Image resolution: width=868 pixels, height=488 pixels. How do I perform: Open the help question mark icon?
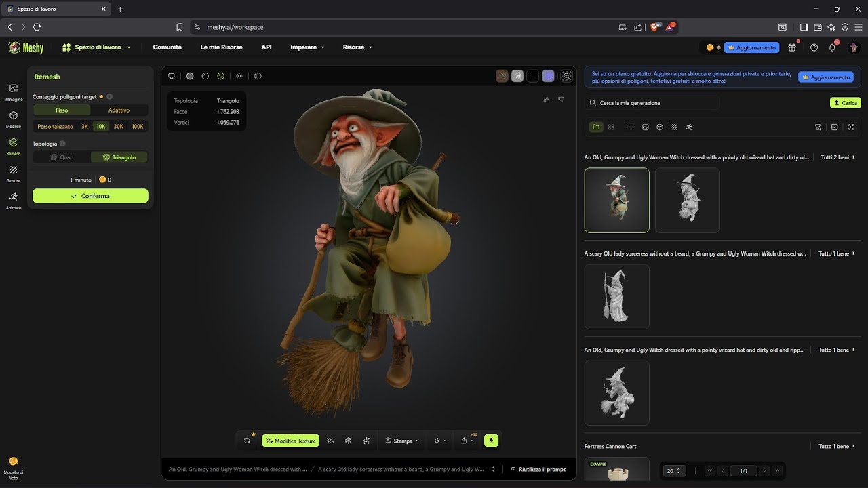(x=814, y=47)
